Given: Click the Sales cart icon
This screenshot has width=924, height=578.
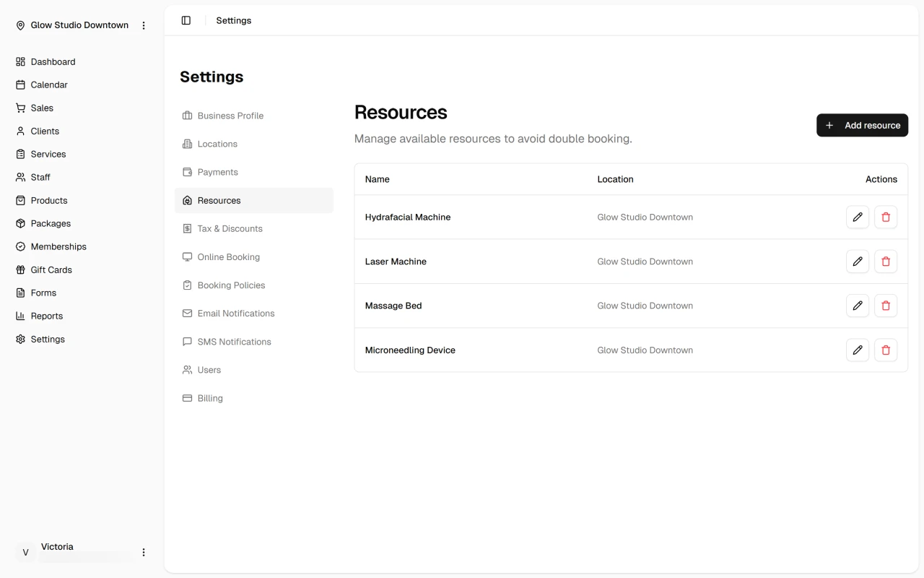Looking at the screenshot, I should [20, 108].
